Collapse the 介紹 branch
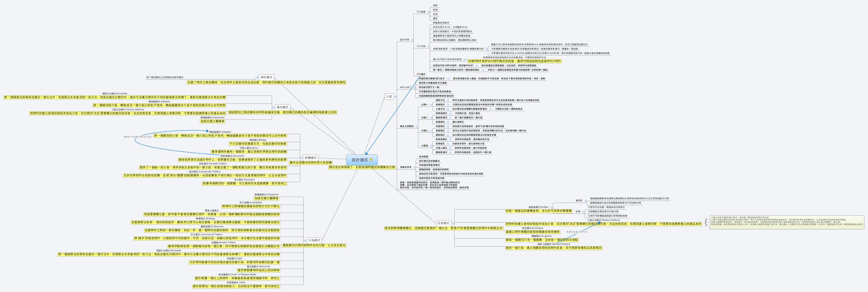868x292 pixels. 396,97
